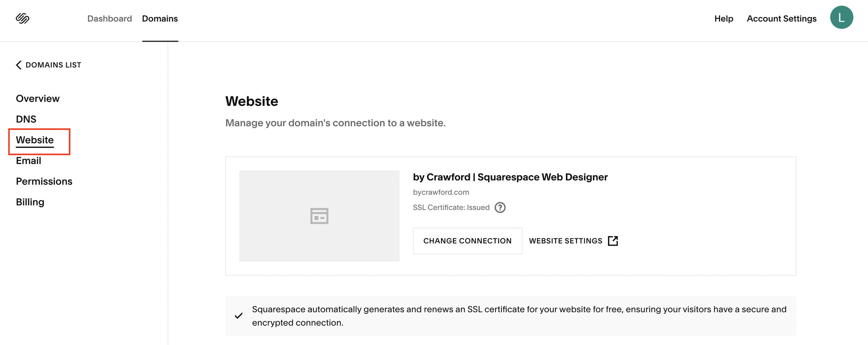The image size is (868, 345).
Task: Select the Overview section
Action: 37,98
